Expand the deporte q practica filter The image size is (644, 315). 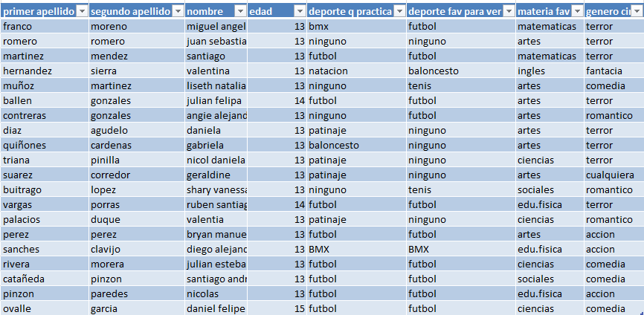[399, 11]
